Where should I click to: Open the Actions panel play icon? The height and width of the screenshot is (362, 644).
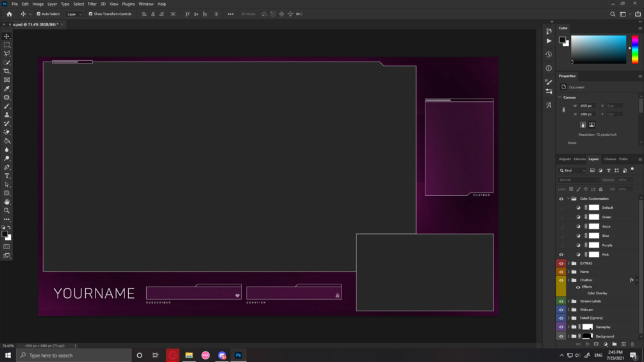coord(549,41)
